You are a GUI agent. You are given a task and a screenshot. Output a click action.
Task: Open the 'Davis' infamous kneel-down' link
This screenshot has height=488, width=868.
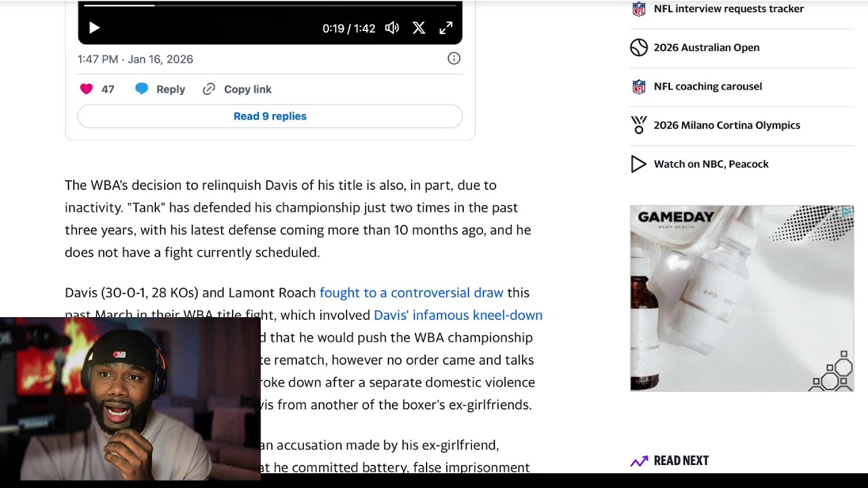[458, 315]
